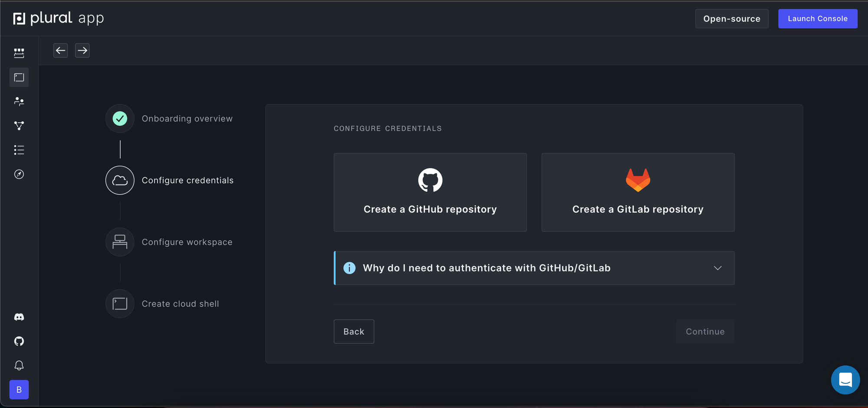Click Onboarding overview green checkmark step icon
Viewport: 868px width, 408px height.
[120, 118]
